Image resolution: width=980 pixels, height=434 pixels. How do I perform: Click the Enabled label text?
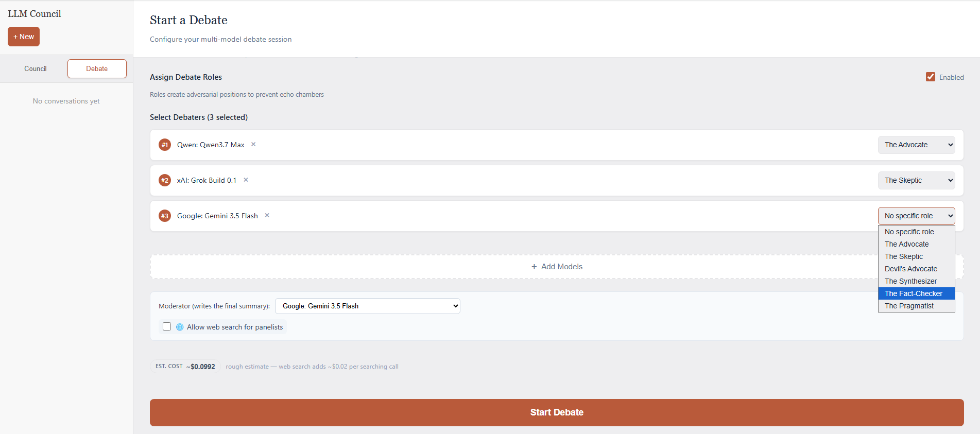click(x=951, y=77)
